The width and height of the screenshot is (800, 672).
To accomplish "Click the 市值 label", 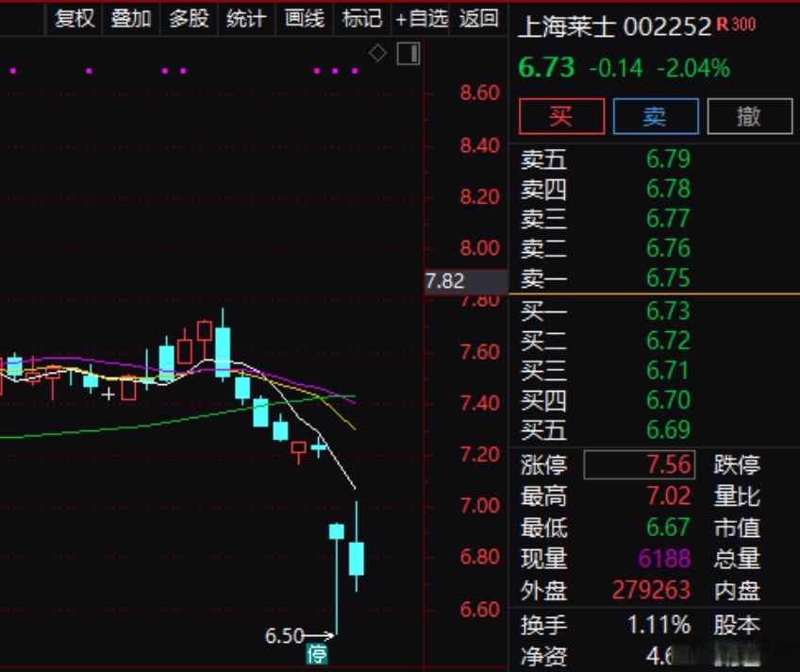I will [737, 528].
